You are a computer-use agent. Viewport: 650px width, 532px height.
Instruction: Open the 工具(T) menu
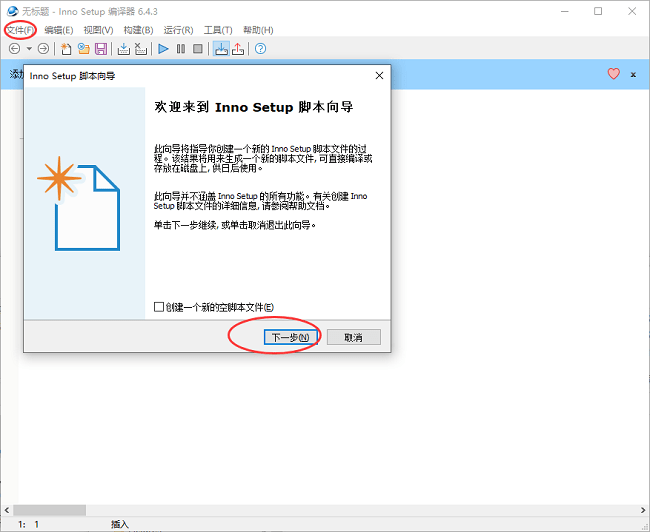coord(218,30)
